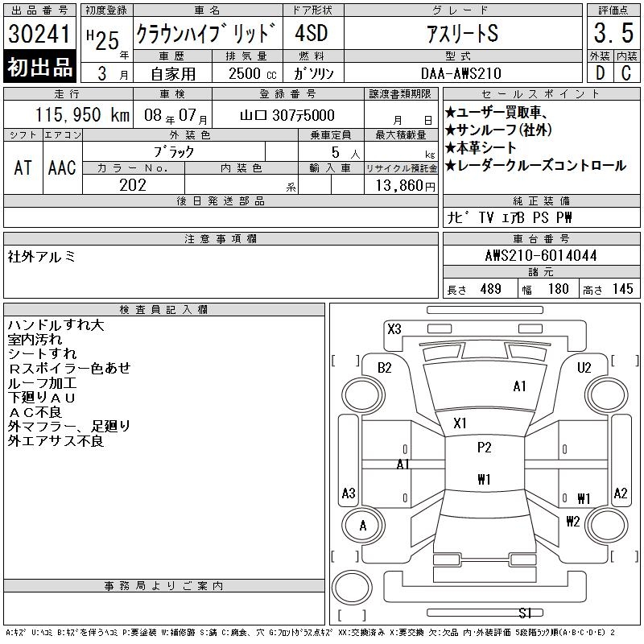The image size is (644, 644).
Task: Click inspector note 外マフラー、足廻り
Action: click(x=69, y=427)
